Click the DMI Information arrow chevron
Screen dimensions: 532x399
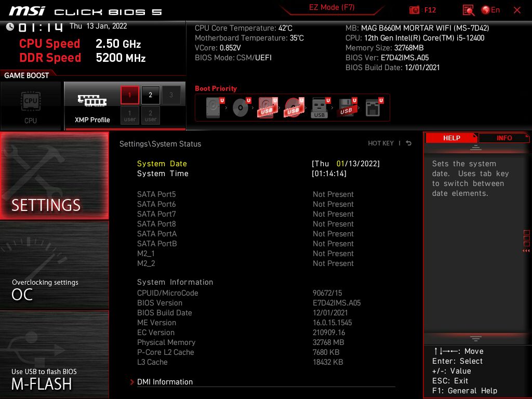coord(132,382)
